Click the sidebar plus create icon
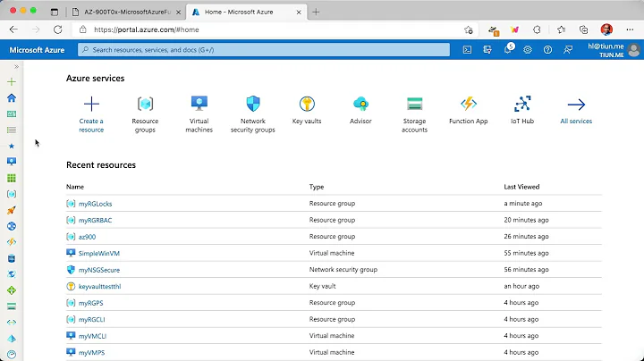Image resolution: width=644 pixels, height=361 pixels. (12, 81)
